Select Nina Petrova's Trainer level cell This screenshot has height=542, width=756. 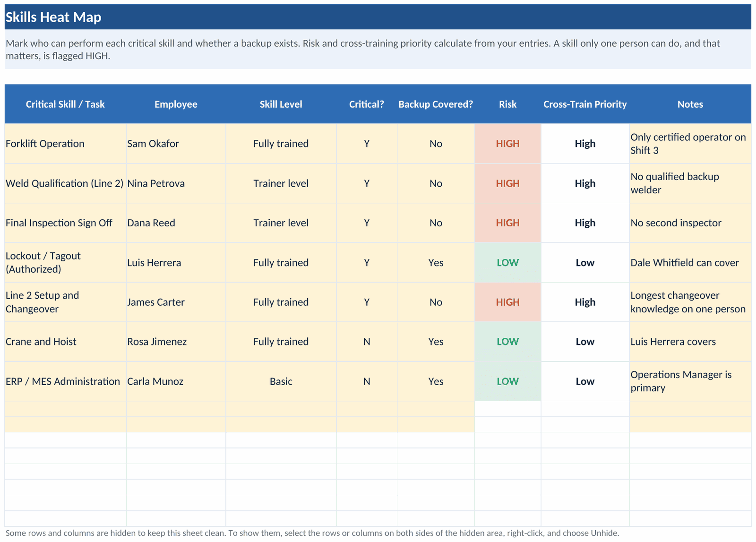281,183
